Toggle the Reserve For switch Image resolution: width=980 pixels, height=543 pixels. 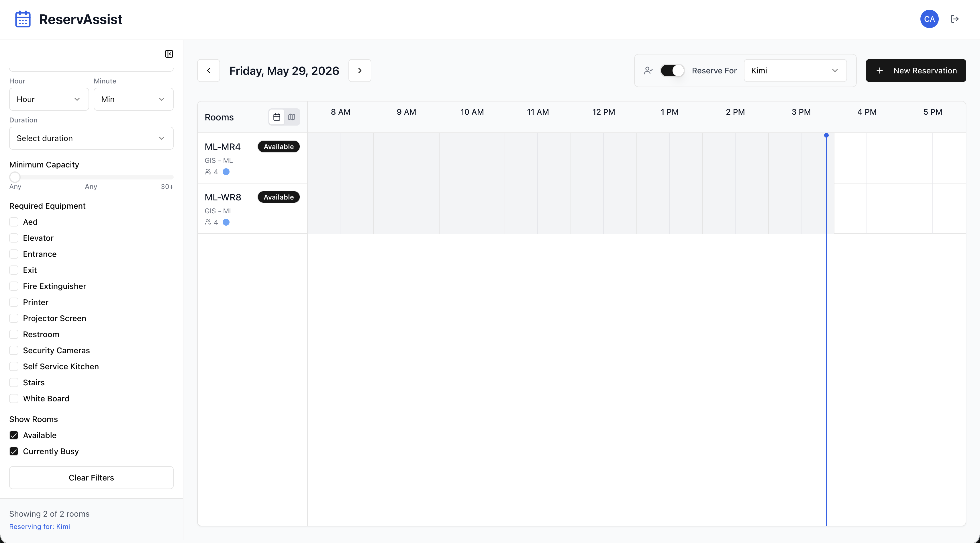tap(672, 71)
